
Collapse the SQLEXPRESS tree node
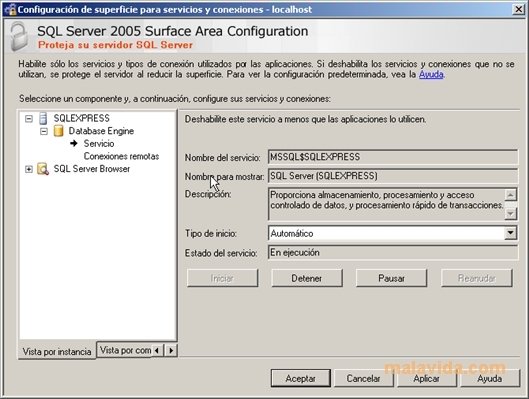pos(29,118)
